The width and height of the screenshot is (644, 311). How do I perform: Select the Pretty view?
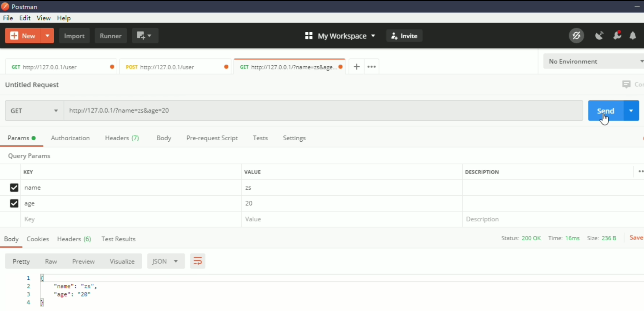pyautogui.click(x=21, y=262)
